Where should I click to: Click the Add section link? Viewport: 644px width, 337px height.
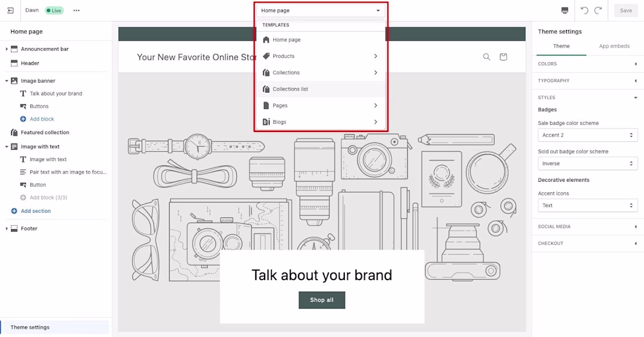(x=36, y=211)
